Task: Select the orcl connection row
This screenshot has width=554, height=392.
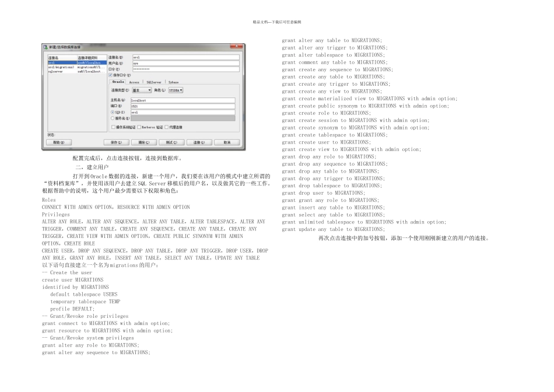Action: click(77, 62)
